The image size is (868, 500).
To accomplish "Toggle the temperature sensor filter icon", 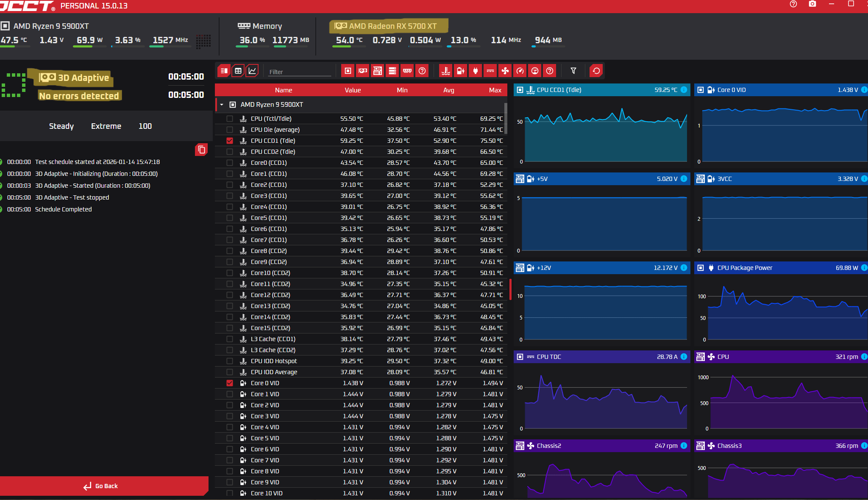I will click(446, 71).
